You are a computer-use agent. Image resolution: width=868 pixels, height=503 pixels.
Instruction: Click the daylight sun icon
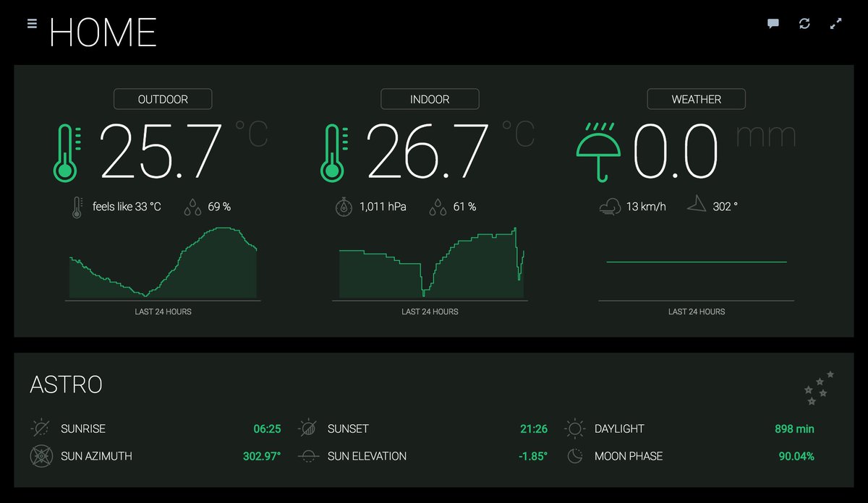point(575,429)
